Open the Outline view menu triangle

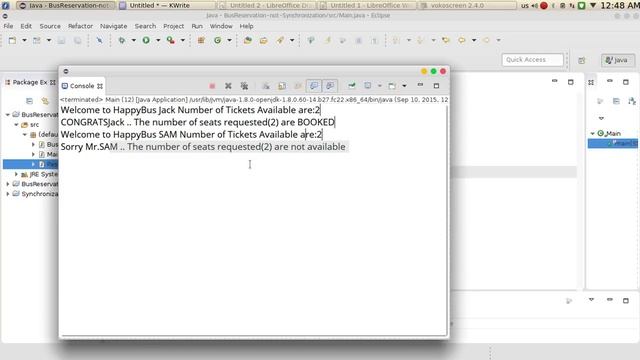point(601,118)
